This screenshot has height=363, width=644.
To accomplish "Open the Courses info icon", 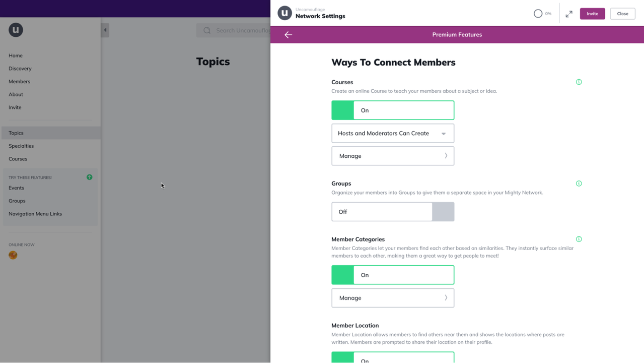I will tap(579, 82).
